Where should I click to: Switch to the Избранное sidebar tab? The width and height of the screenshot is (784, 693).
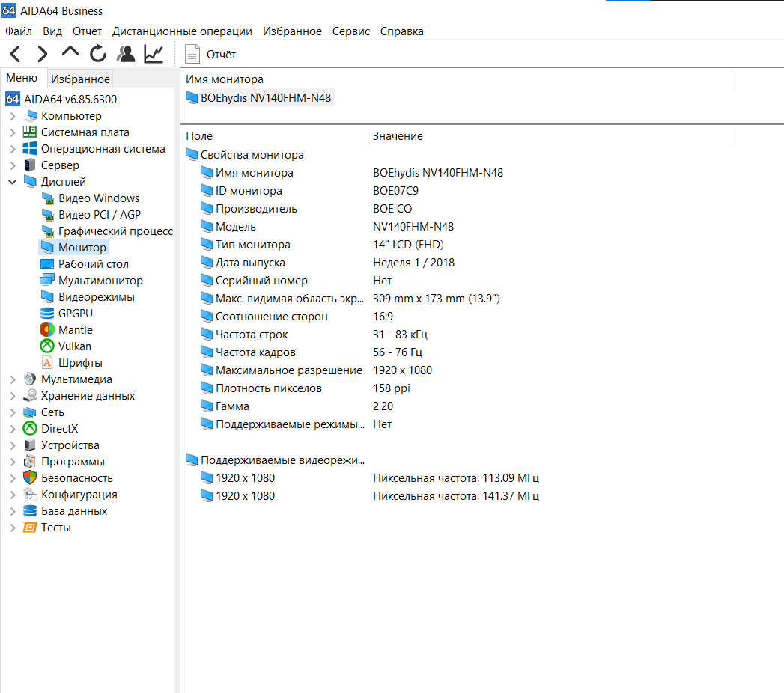80,79
